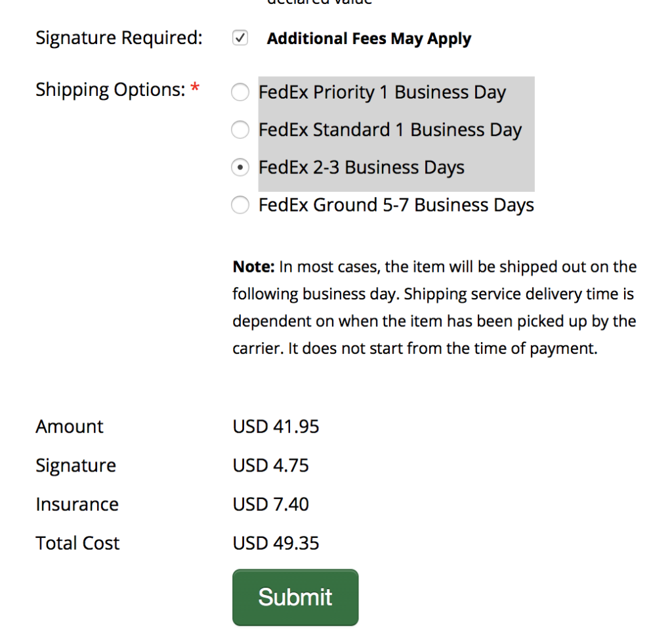Click the selected FedEx 2-3 Business Days radio circle
Image resolution: width=672 pixels, height=639 pixels.
pyautogui.click(x=241, y=168)
